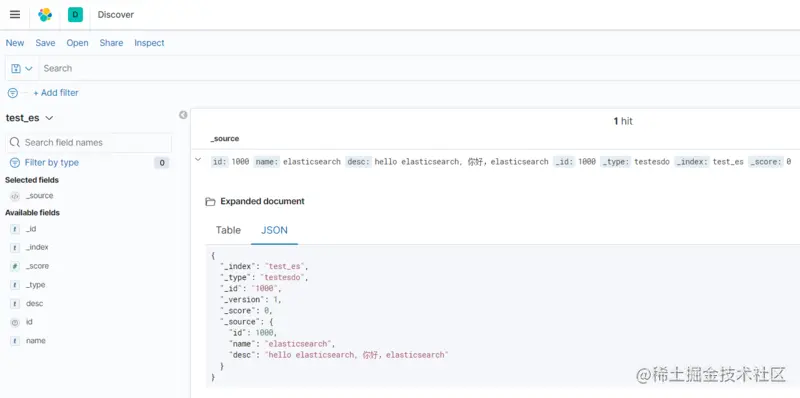Click Open in the top menu

78,43
